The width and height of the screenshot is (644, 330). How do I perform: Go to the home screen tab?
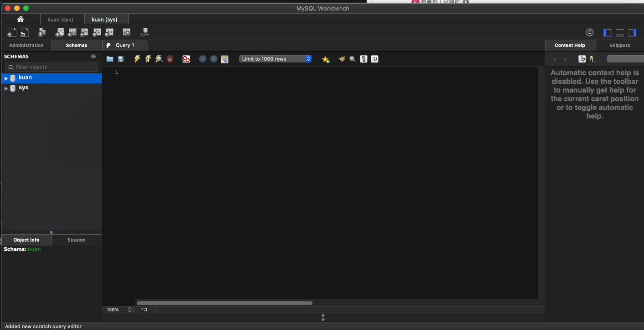tap(21, 19)
